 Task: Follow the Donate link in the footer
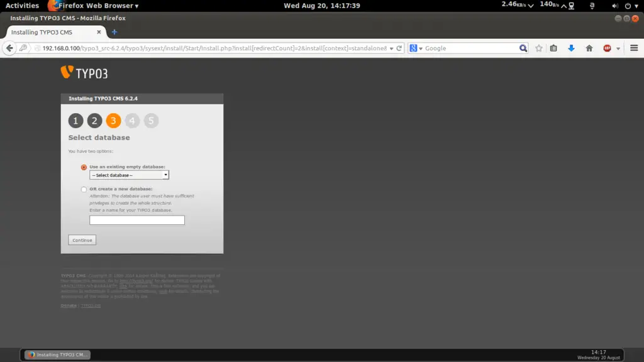[69, 305]
